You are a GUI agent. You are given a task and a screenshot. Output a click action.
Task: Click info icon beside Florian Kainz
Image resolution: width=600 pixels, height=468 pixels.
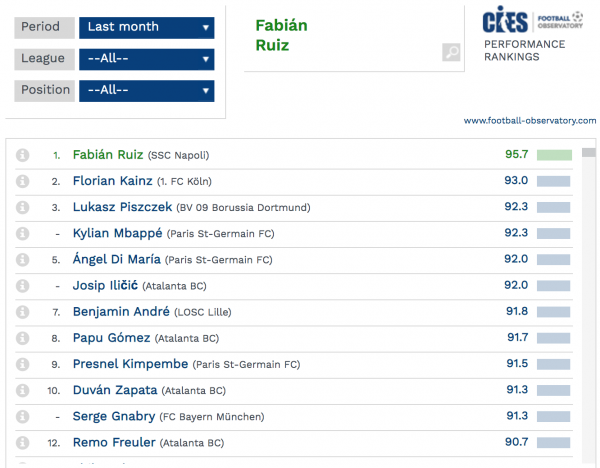23,181
